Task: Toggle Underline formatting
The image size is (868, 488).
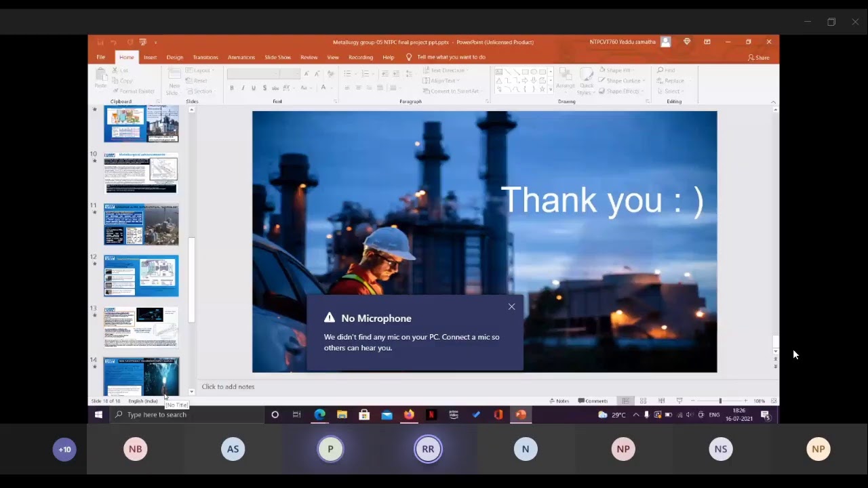Action: pos(254,88)
